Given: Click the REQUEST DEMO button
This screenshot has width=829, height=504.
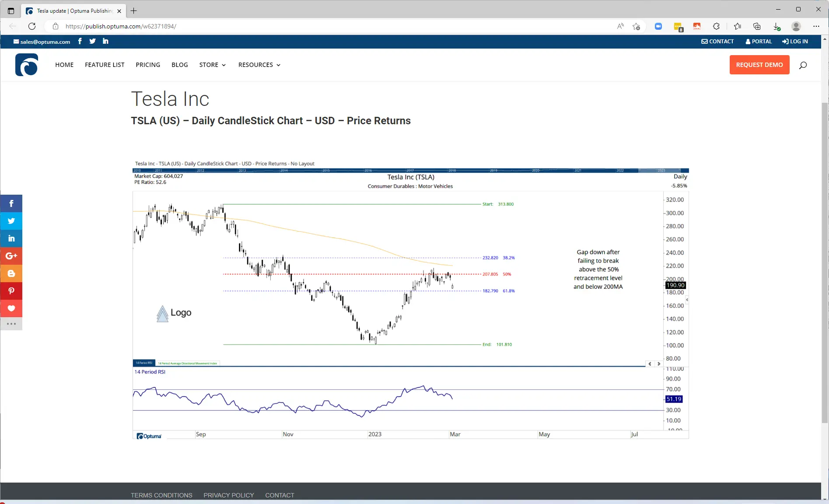Looking at the screenshot, I should [759, 65].
